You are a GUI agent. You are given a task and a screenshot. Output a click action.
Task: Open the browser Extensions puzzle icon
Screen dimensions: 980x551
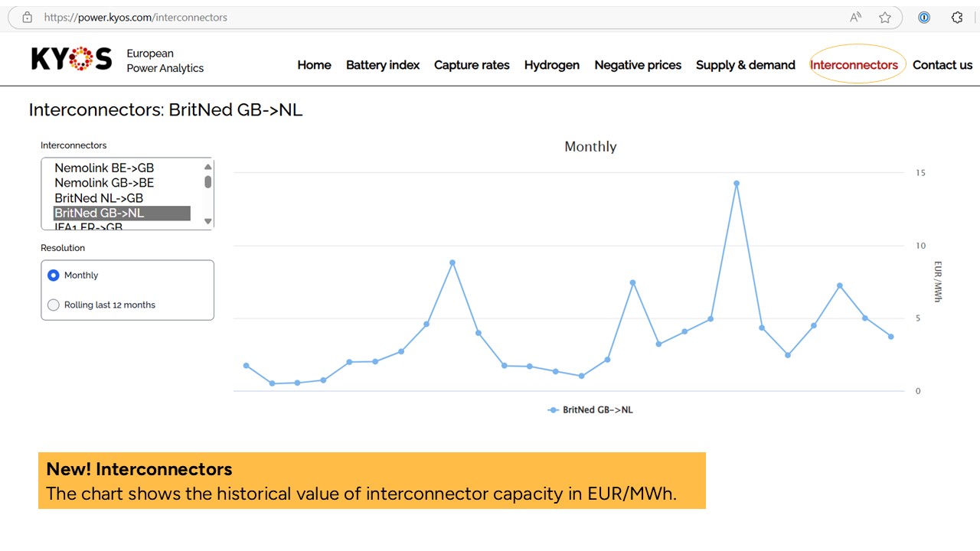tap(957, 17)
